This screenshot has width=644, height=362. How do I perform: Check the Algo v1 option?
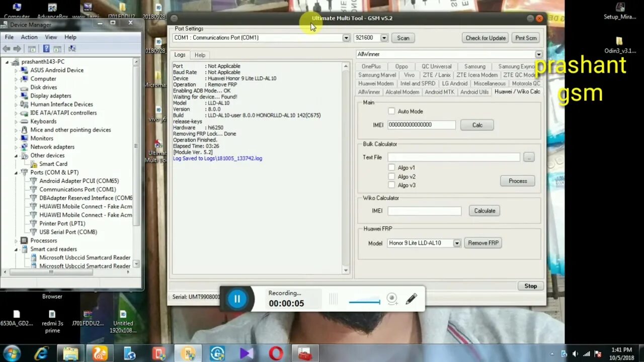(x=391, y=167)
